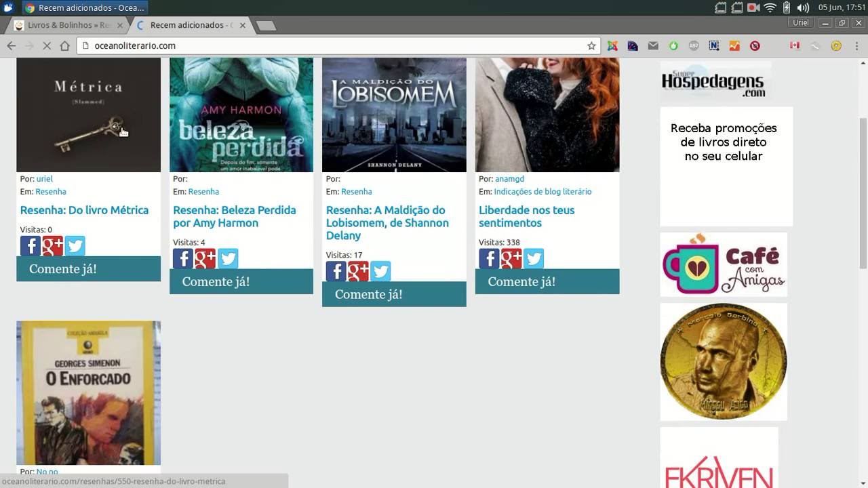The height and width of the screenshot is (488, 868).
Task: Click the red blocked-circle extension icon
Action: coord(755,45)
